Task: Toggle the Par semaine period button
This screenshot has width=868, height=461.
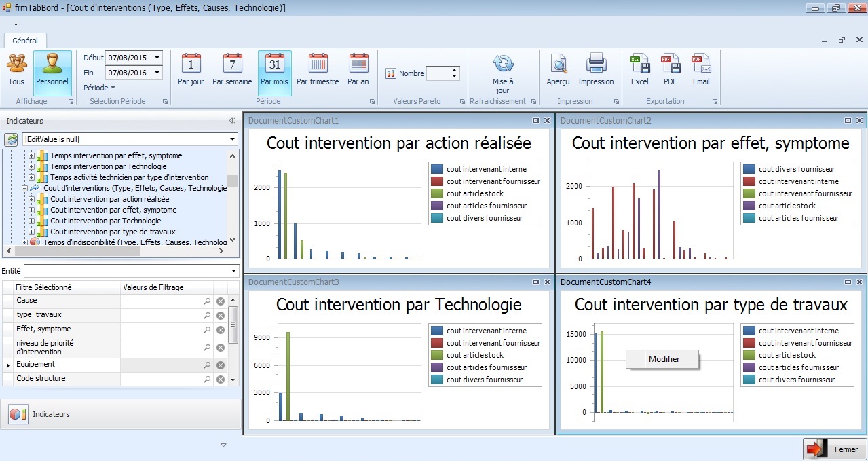Action: [x=232, y=70]
